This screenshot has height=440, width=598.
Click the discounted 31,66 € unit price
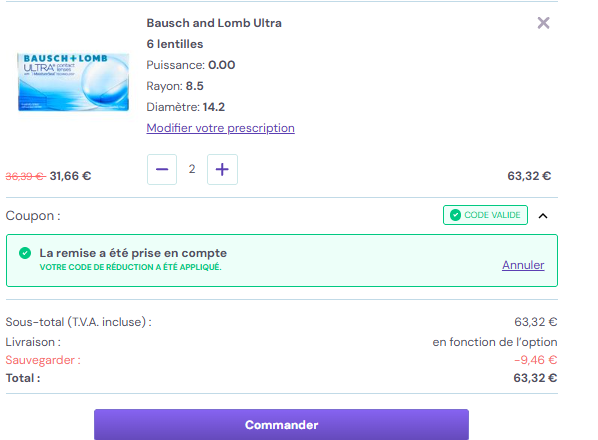(71, 176)
